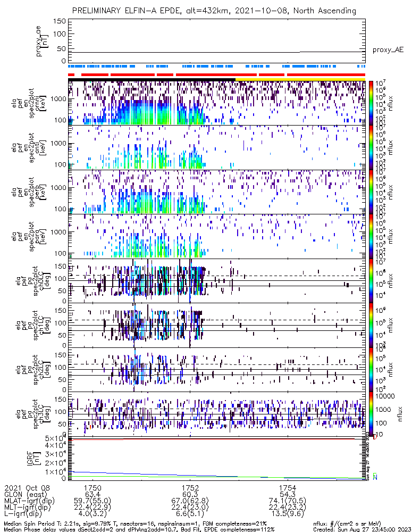The image size is (412, 532).
Task: Click the MLAT-igrf(dip) row label
Action: (31, 501)
